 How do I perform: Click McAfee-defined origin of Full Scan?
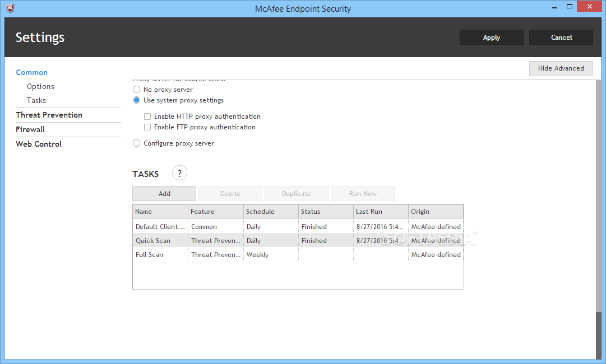436,255
